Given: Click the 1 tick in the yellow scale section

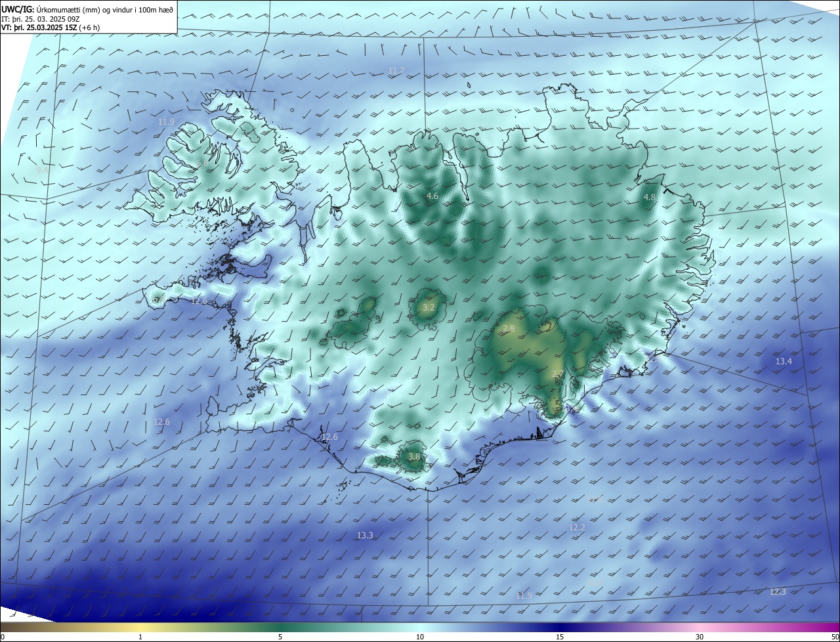Looking at the screenshot, I should click(x=140, y=637).
